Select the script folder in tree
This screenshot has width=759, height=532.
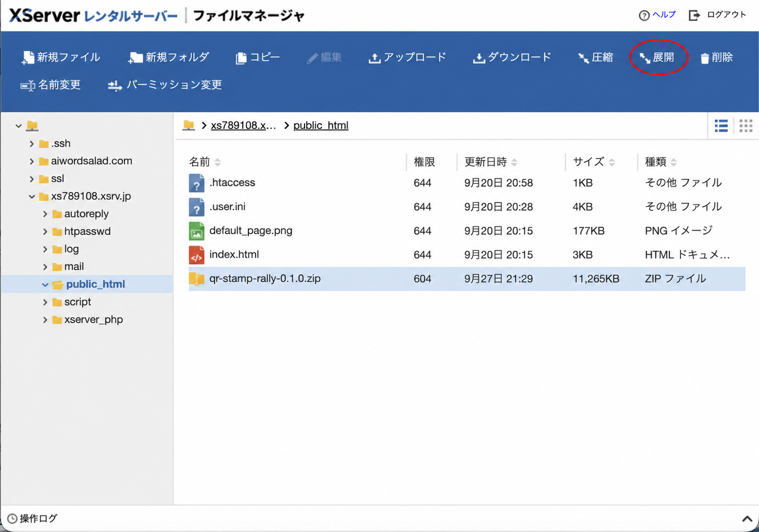[78, 302]
